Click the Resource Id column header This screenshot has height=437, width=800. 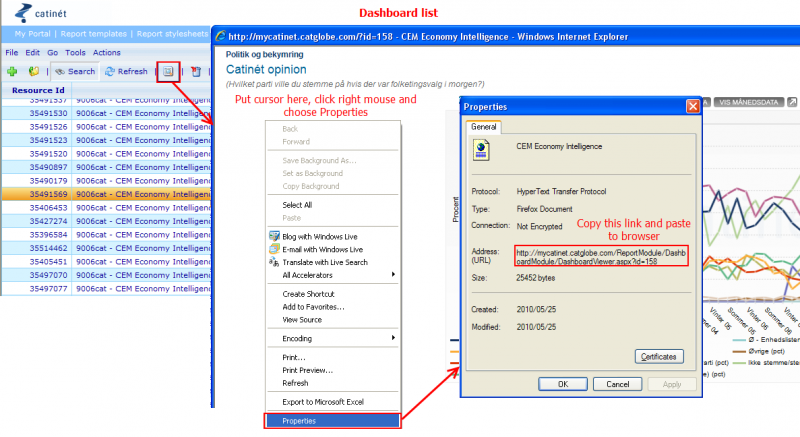point(38,90)
